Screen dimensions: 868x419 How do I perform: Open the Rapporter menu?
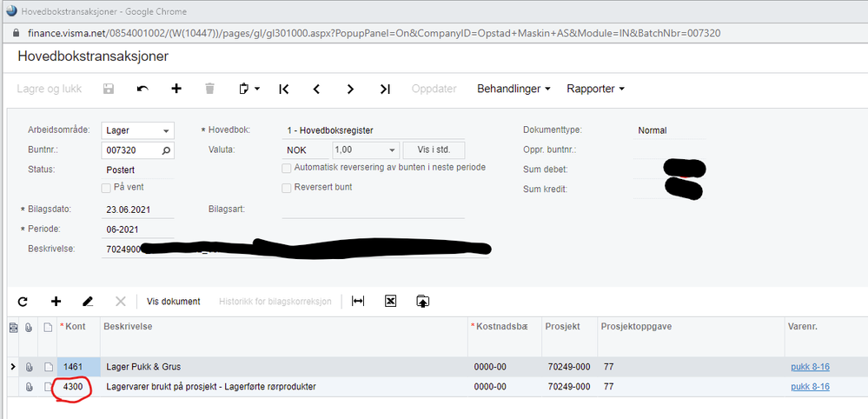tap(596, 89)
